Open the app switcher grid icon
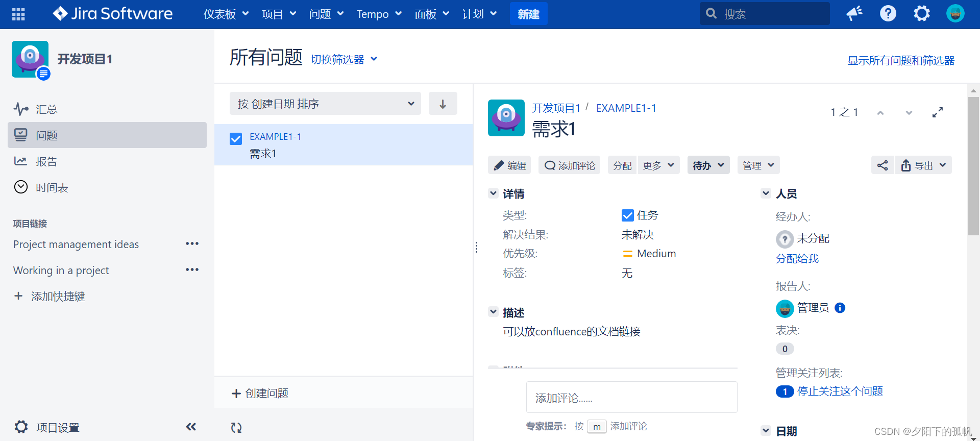The height and width of the screenshot is (441, 980). [x=18, y=14]
